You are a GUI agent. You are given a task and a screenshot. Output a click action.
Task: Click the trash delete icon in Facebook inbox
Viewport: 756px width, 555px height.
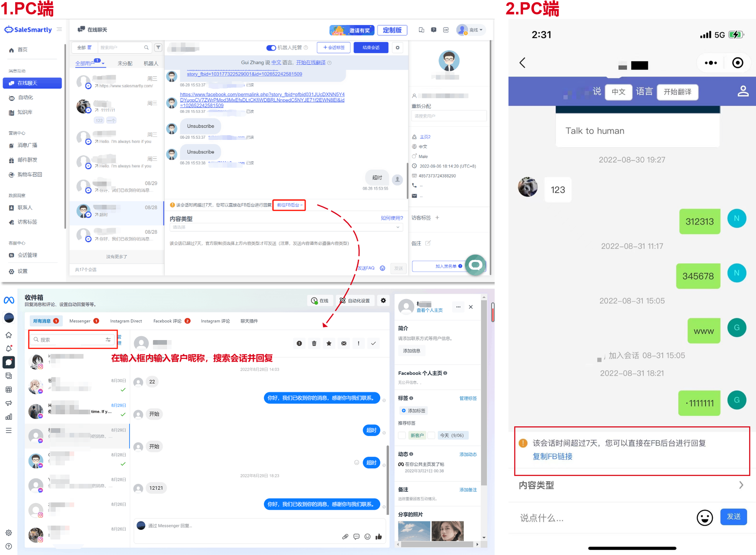tap(314, 343)
